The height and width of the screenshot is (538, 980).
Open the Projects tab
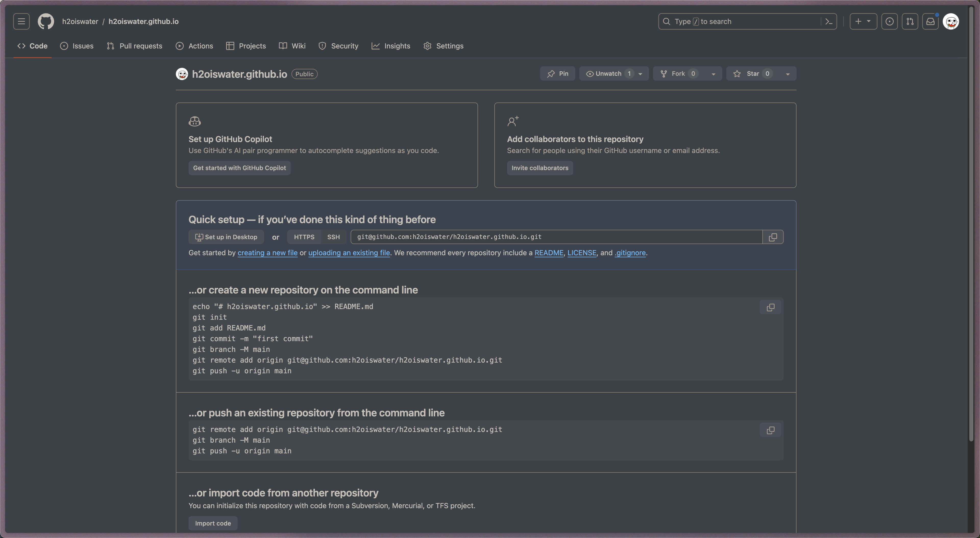coord(246,46)
